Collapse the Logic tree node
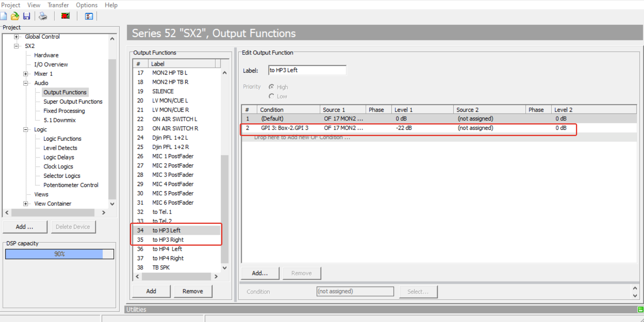Image resolution: width=644 pixels, height=322 pixels. pyautogui.click(x=26, y=129)
